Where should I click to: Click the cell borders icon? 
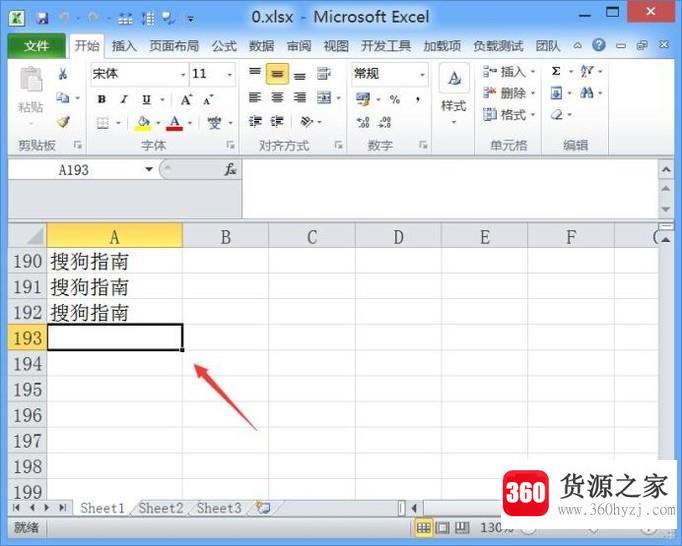[x=103, y=123]
